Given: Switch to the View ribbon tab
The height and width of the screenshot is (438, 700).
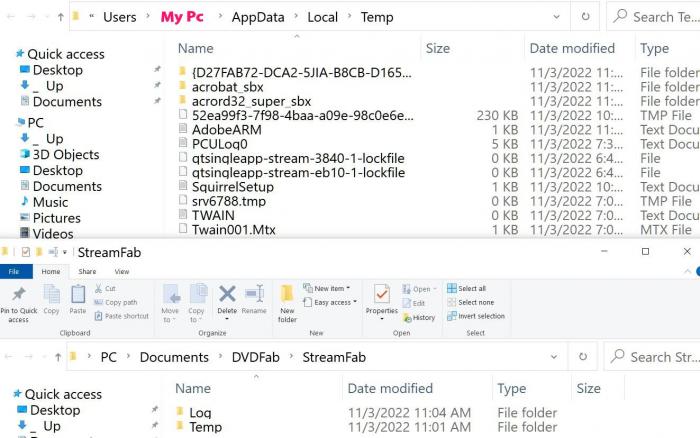Looking at the screenshot, I should [x=122, y=271].
